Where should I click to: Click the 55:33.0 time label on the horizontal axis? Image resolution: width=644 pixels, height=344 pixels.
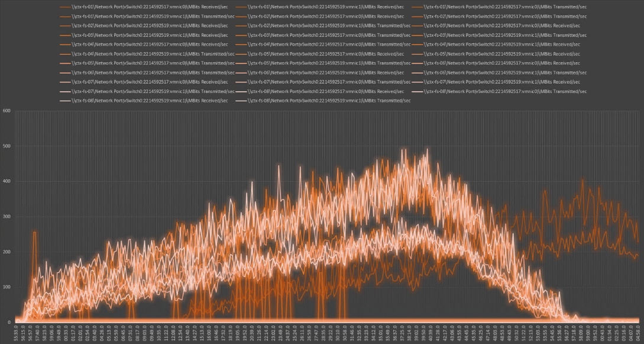[x=17, y=333]
